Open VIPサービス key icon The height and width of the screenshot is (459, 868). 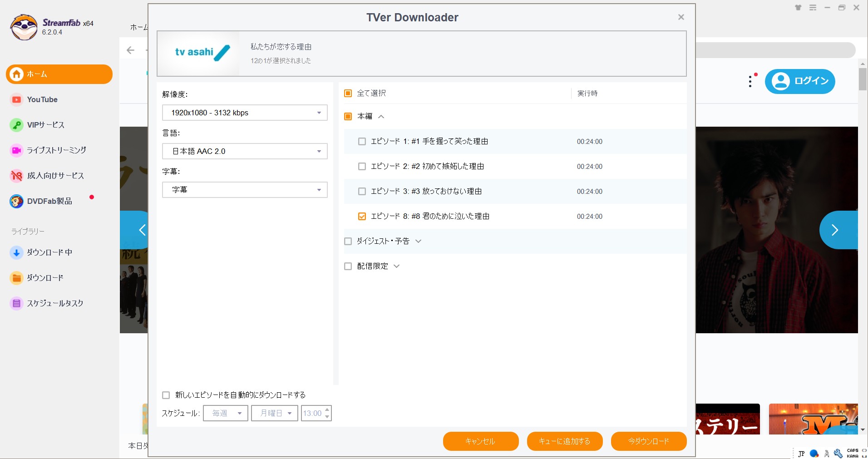[17, 125]
